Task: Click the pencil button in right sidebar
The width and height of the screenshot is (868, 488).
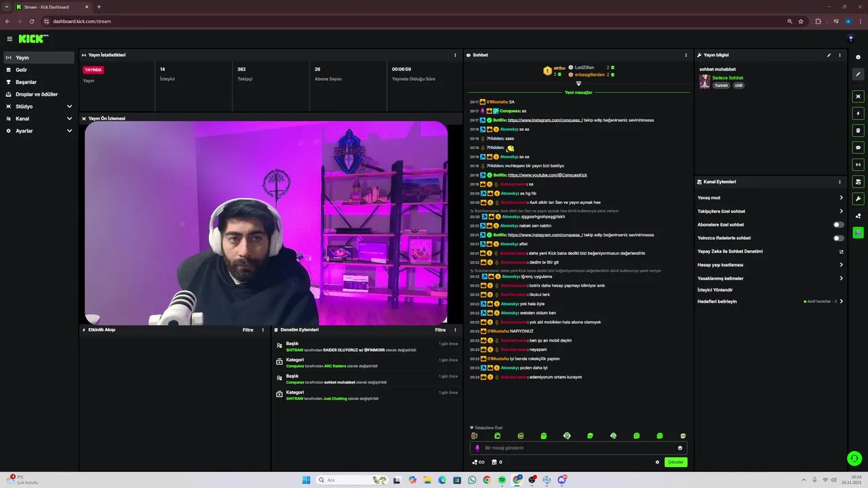Action: pos(858,74)
